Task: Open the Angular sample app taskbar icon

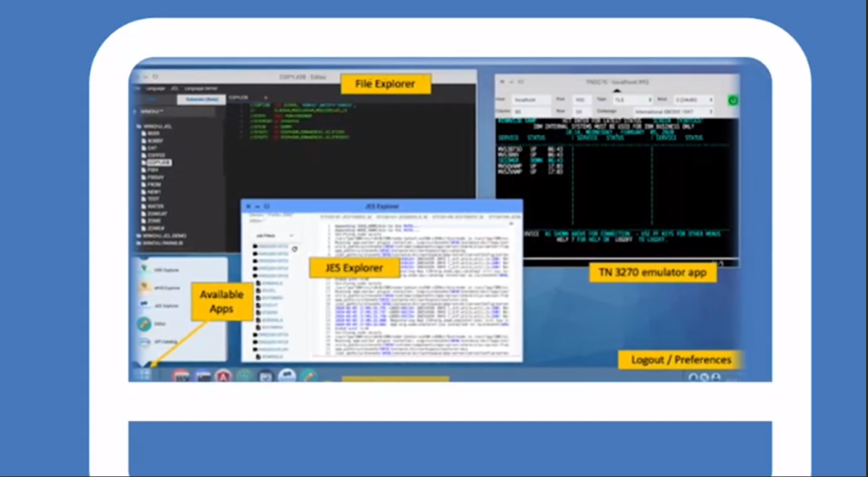Action: tap(223, 376)
